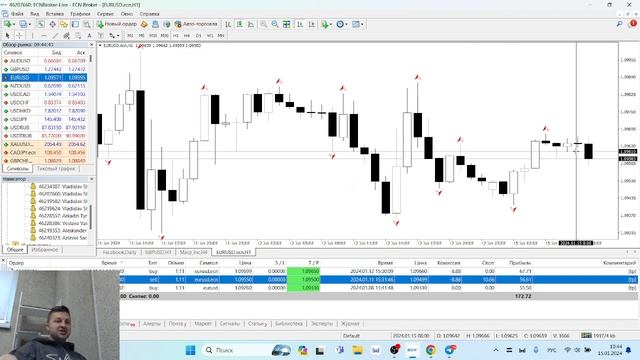The width and height of the screenshot is (640, 360).
Task: Select the text A tool
Action: (89, 36)
